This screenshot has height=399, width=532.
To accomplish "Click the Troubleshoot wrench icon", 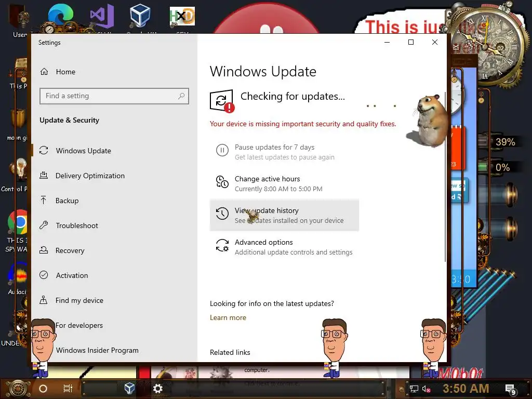I will point(44,225).
